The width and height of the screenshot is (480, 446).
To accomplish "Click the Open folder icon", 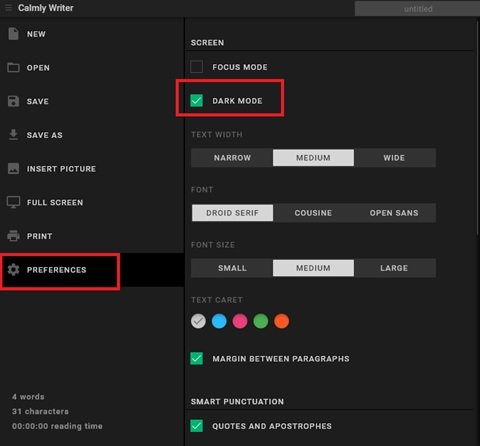I will point(13,68).
